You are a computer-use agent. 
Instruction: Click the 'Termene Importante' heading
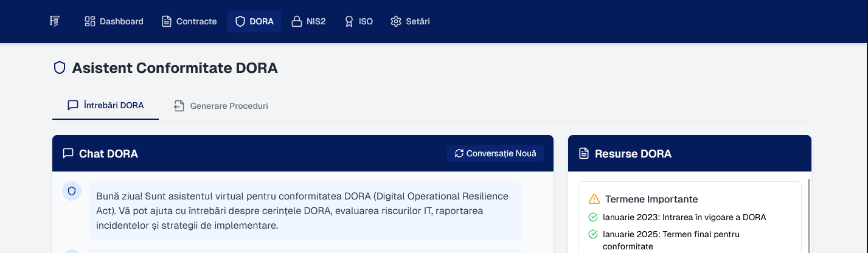(651, 199)
